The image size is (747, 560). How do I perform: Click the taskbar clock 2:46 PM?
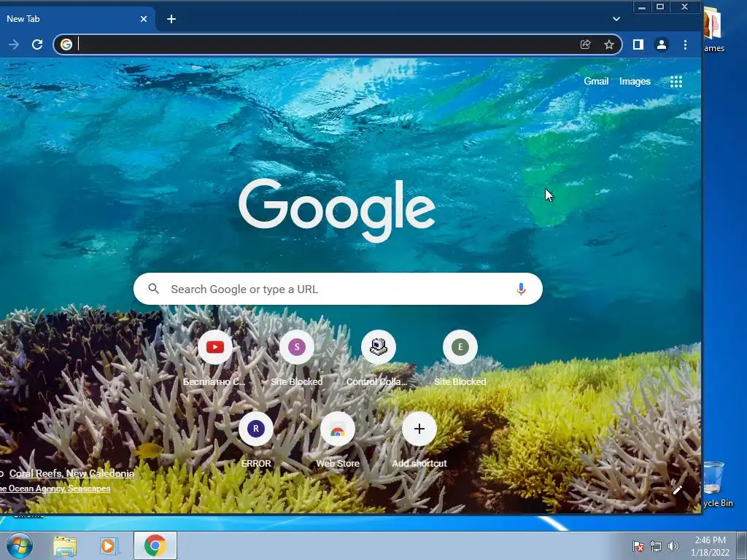pos(710,545)
